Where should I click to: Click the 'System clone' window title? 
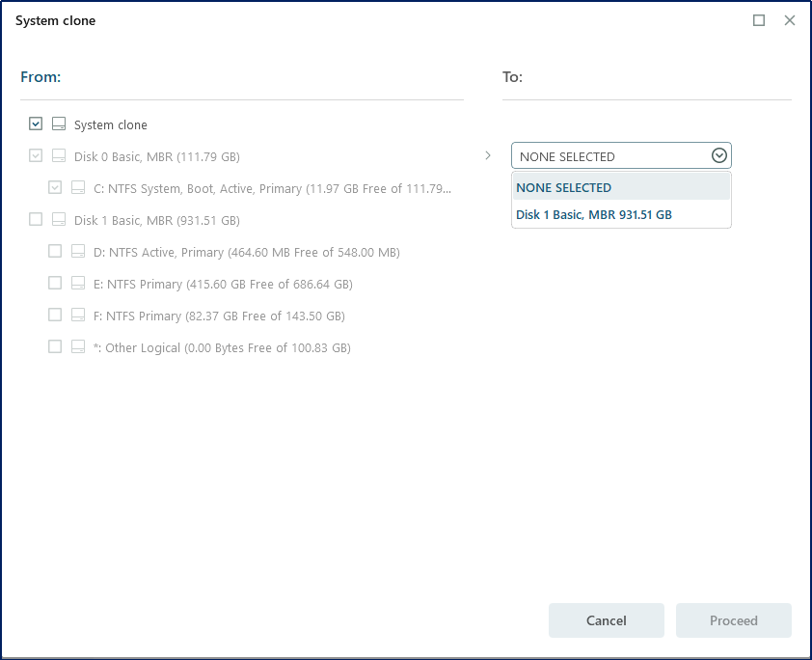click(x=55, y=20)
